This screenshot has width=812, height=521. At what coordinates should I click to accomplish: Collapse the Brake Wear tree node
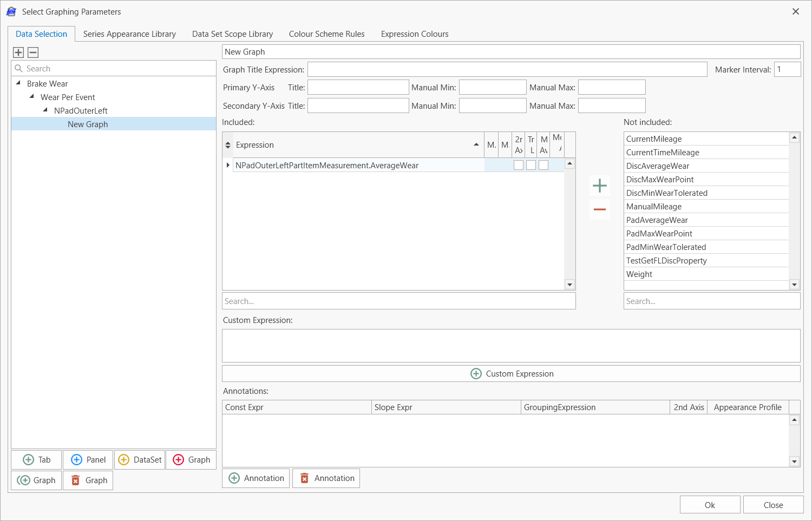18,83
